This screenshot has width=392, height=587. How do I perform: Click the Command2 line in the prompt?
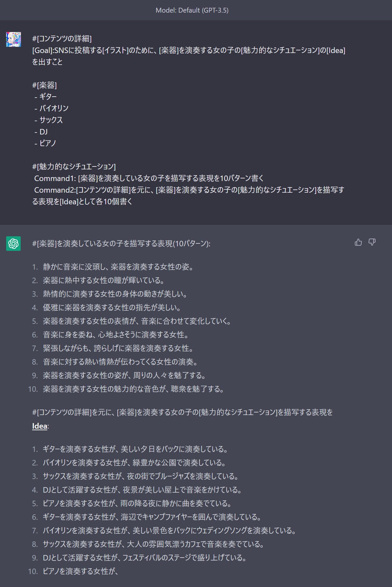(x=189, y=190)
